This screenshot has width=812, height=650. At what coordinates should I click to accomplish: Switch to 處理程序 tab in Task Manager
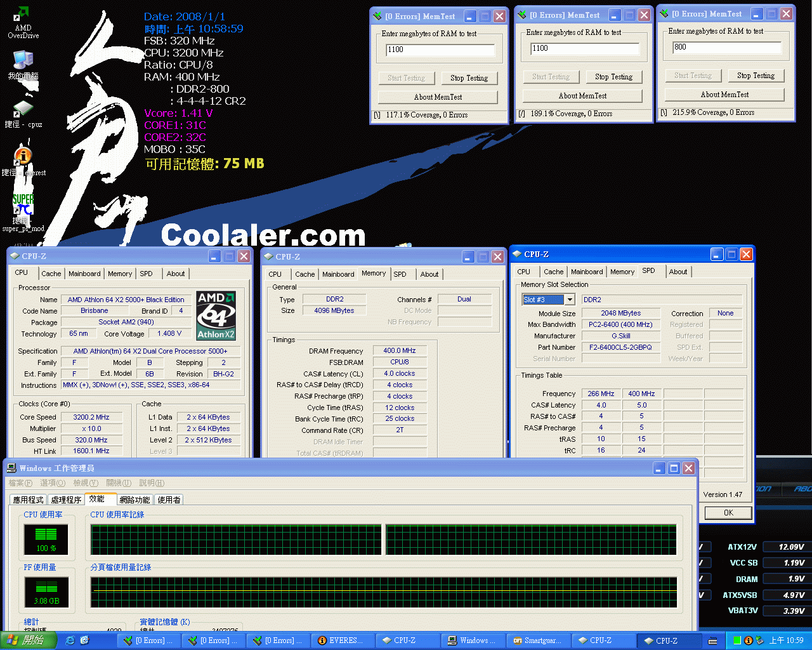coord(66,500)
